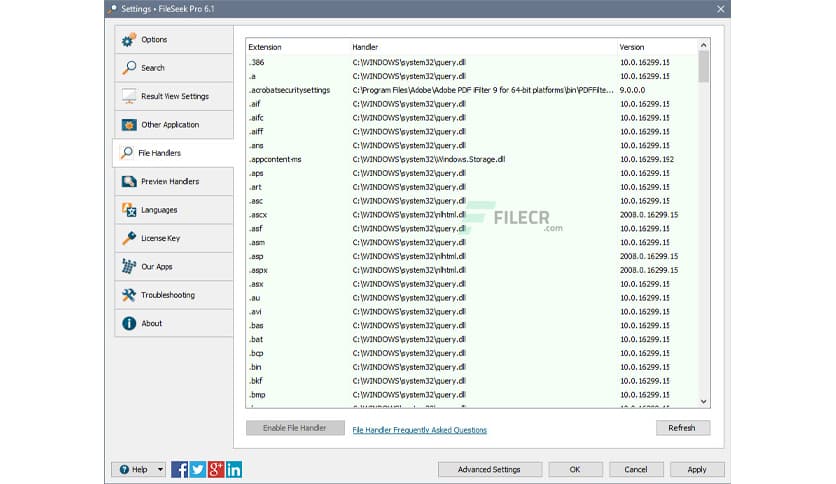Select the .acrobatsecuritysettings row
836x484 pixels.
472,90
